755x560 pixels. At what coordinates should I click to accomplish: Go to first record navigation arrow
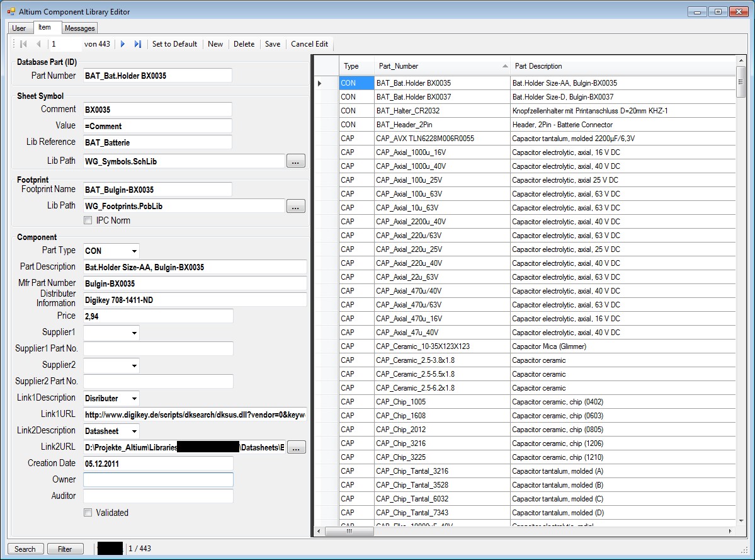(23, 44)
